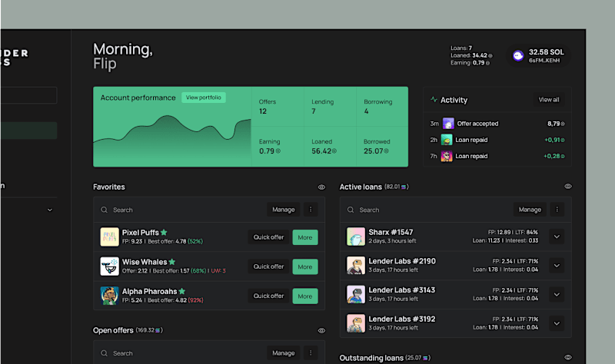
Task: Click Quick offer for Pixel Puffs
Action: pyautogui.click(x=268, y=237)
